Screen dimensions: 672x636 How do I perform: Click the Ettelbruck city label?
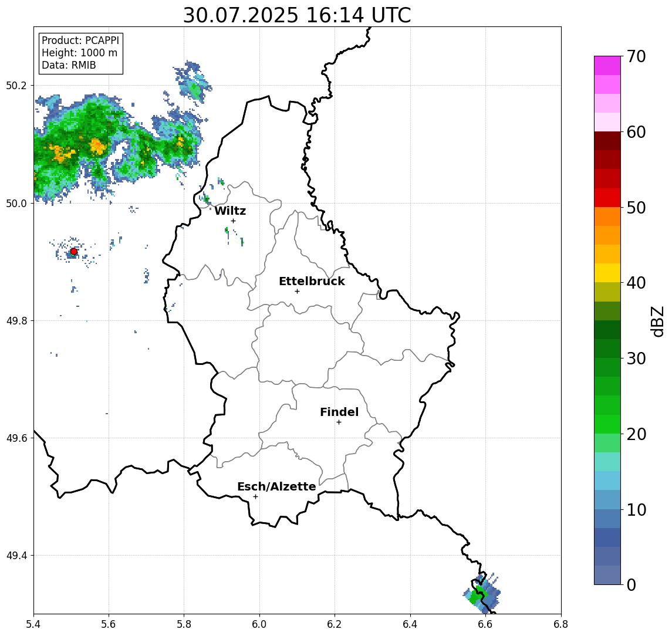point(312,281)
